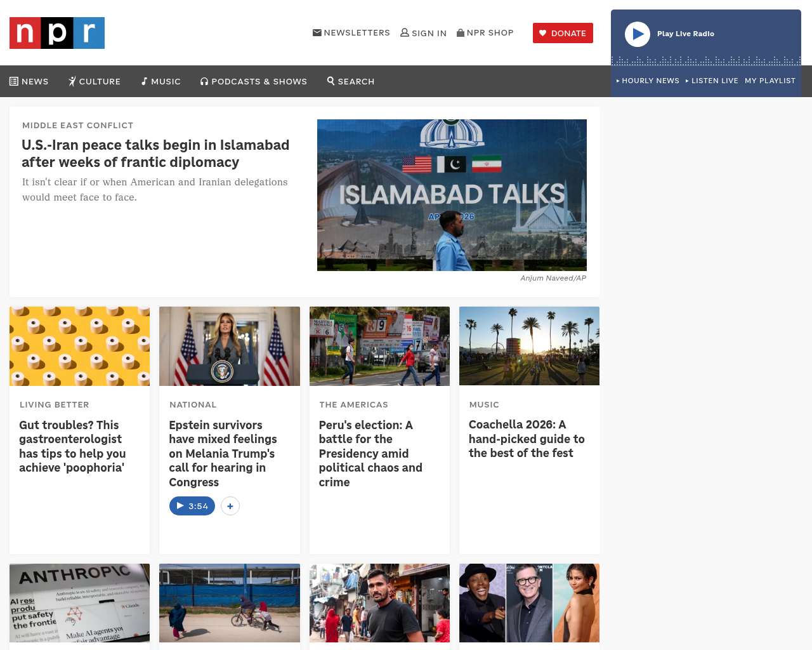Open the Search magnifier in navigation
Screen dimensions: 812x650
(x=331, y=81)
